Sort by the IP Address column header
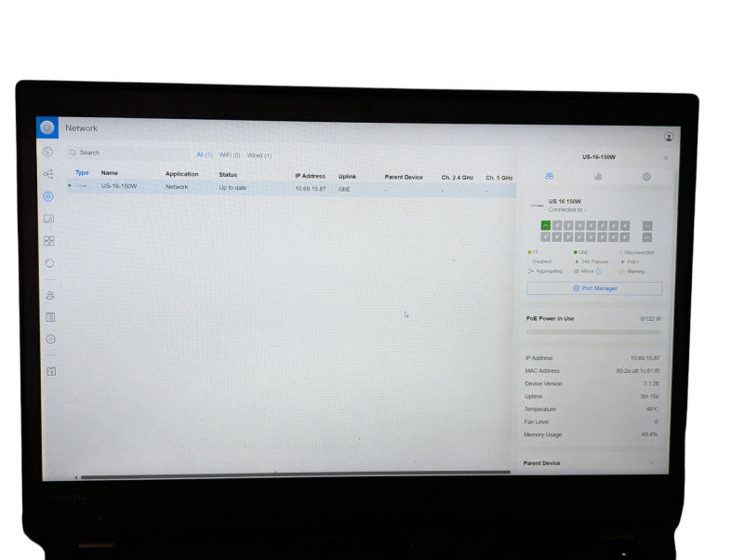The height and width of the screenshot is (560, 744). [310, 176]
